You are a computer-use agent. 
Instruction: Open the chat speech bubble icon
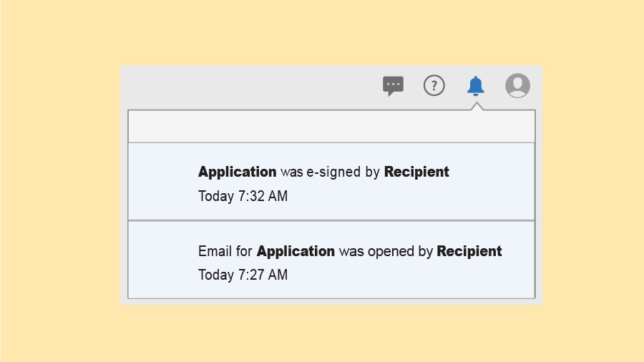pyautogui.click(x=393, y=86)
